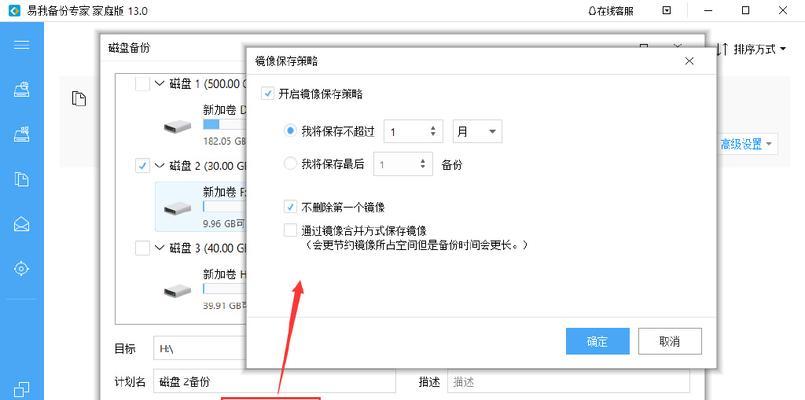Click the disk backup sidebar icon
Screen dimensions: 805x400
click(x=21, y=89)
